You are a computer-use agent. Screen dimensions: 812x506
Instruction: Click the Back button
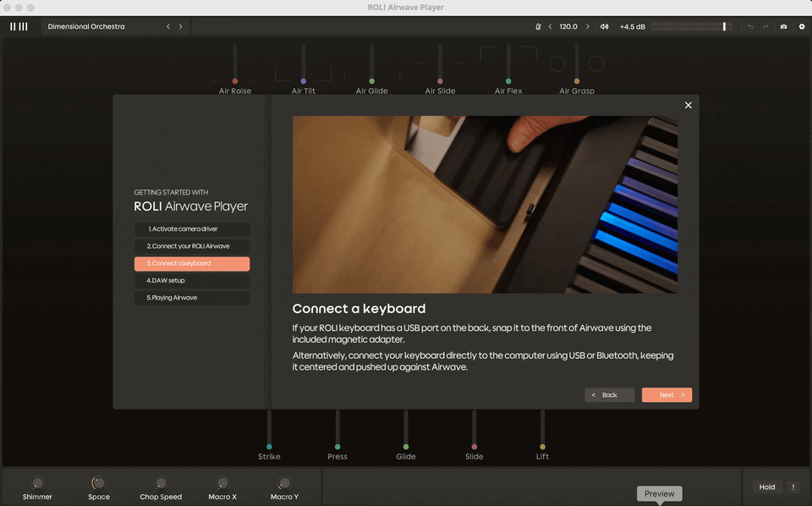point(610,394)
